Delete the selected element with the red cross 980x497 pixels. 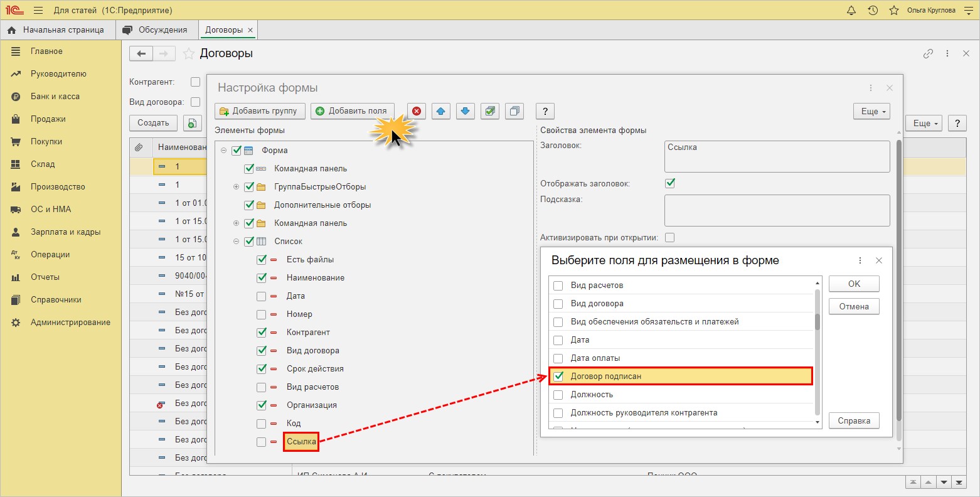click(417, 111)
